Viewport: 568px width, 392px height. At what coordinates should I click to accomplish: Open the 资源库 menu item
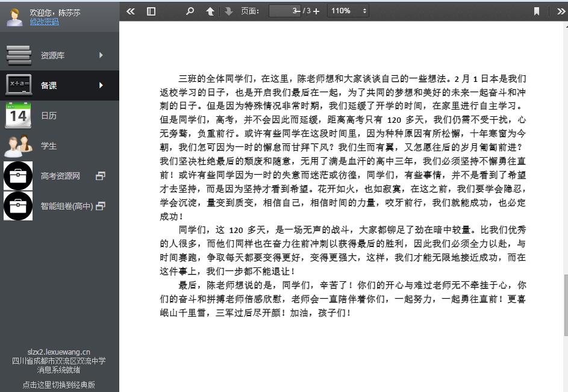60,55
